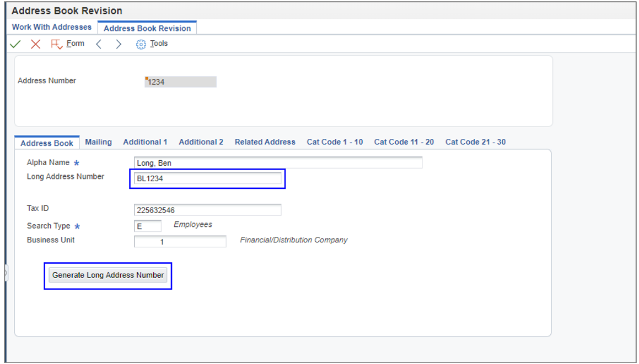Go to the previous record arrow
639x364 pixels.
[x=99, y=43]
